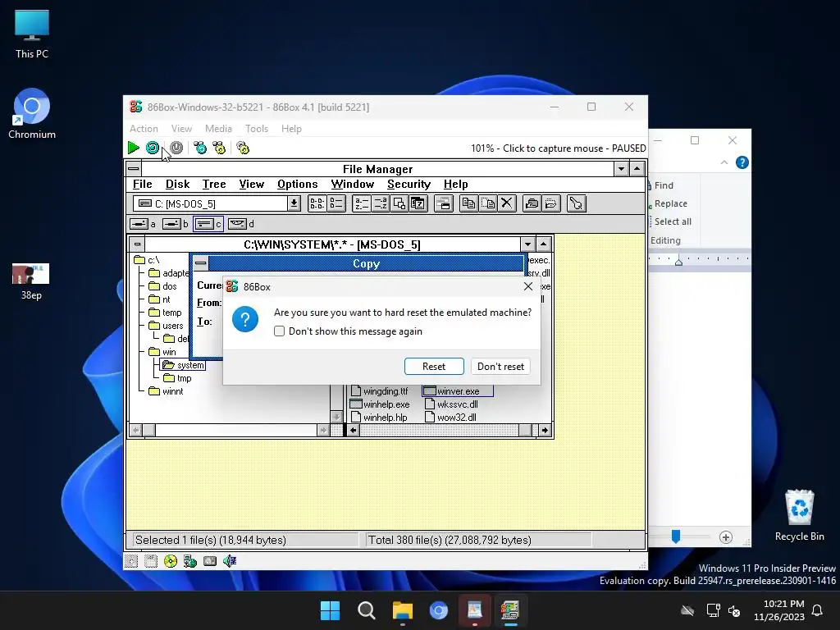Screen dimensions: 840x630
Task: Select the wow32.dll file
Action: [x=450, y=418]
